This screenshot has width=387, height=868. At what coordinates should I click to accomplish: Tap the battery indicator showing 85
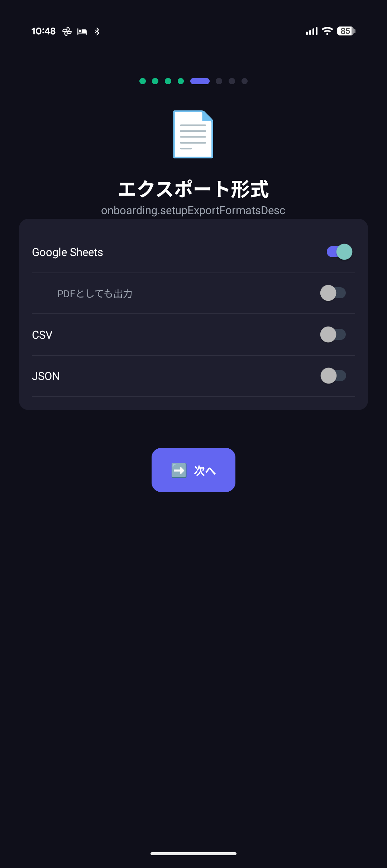pos(346,31)
